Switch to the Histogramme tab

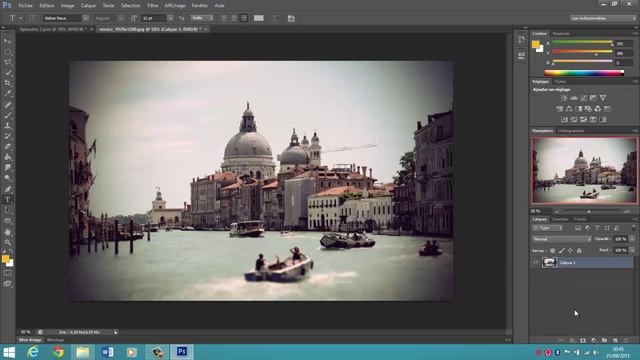pos(571,131)
